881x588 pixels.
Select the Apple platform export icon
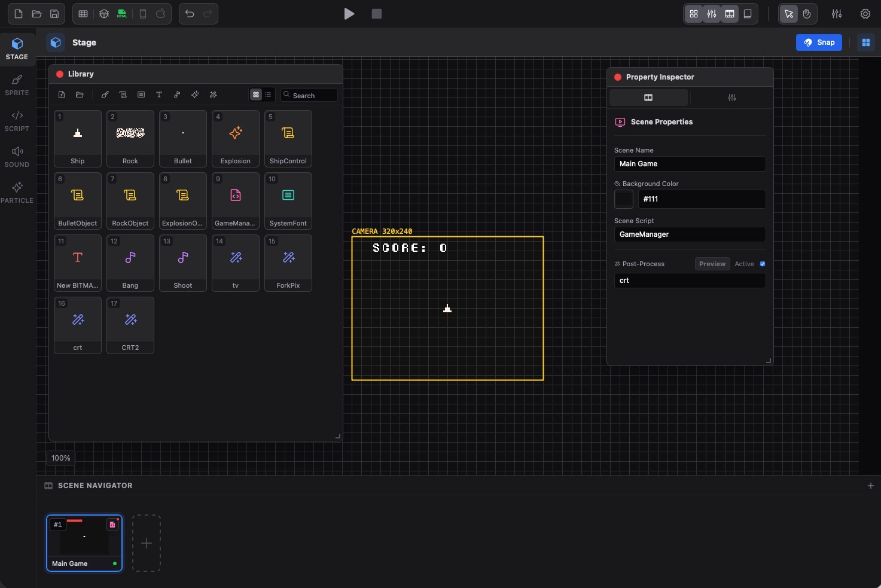tap(161, 14)
